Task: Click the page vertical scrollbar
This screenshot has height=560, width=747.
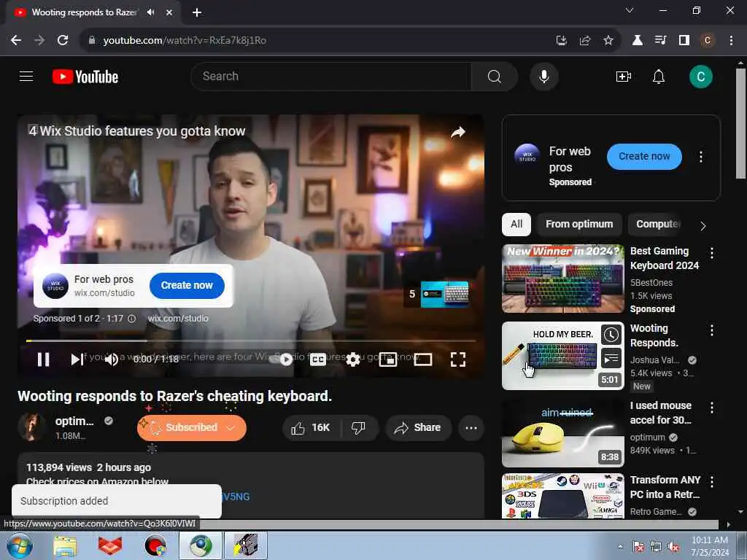Action: (x=740, y=124)
